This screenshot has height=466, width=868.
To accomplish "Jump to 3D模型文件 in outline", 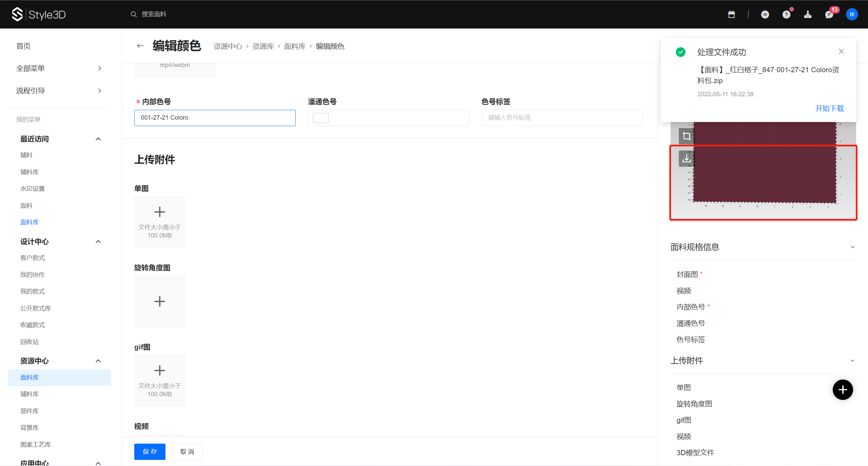I will [x=695, y=453].
